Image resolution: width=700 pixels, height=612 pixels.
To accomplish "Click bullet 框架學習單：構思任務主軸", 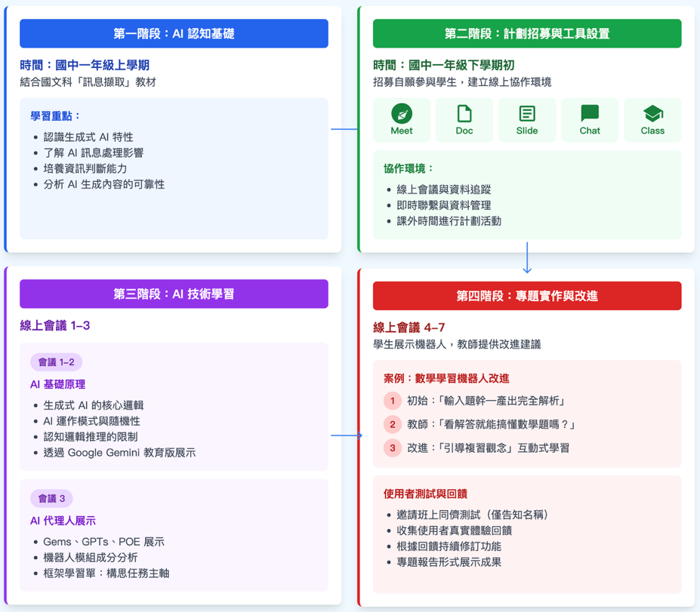I will click(x=106, y=574).
